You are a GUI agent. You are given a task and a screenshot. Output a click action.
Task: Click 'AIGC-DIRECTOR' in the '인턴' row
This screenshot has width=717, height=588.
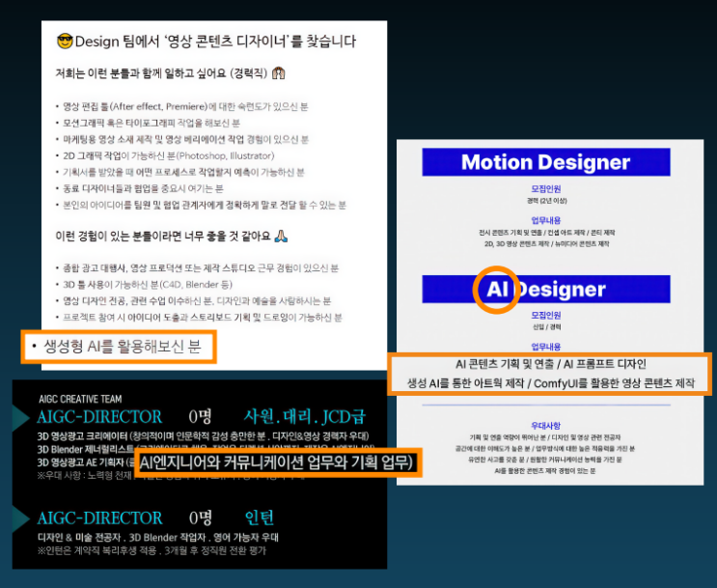[x=99, y=518]
